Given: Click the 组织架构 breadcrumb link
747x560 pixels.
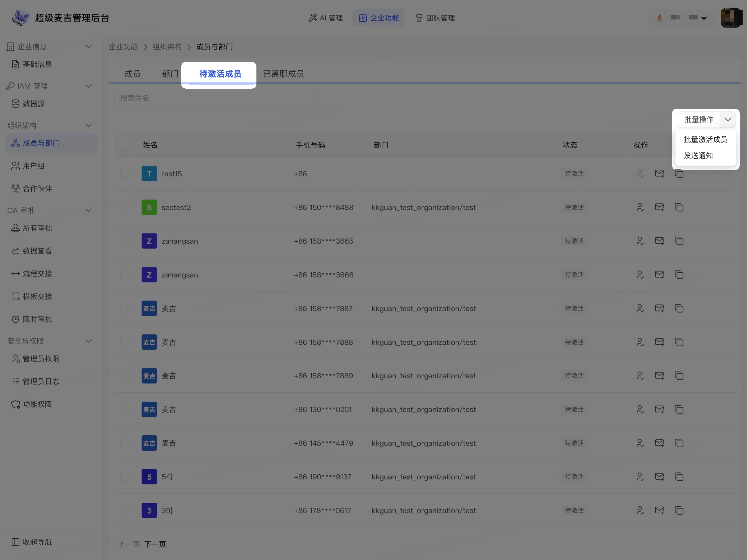Looking at the screenshot, I should 167,47.
